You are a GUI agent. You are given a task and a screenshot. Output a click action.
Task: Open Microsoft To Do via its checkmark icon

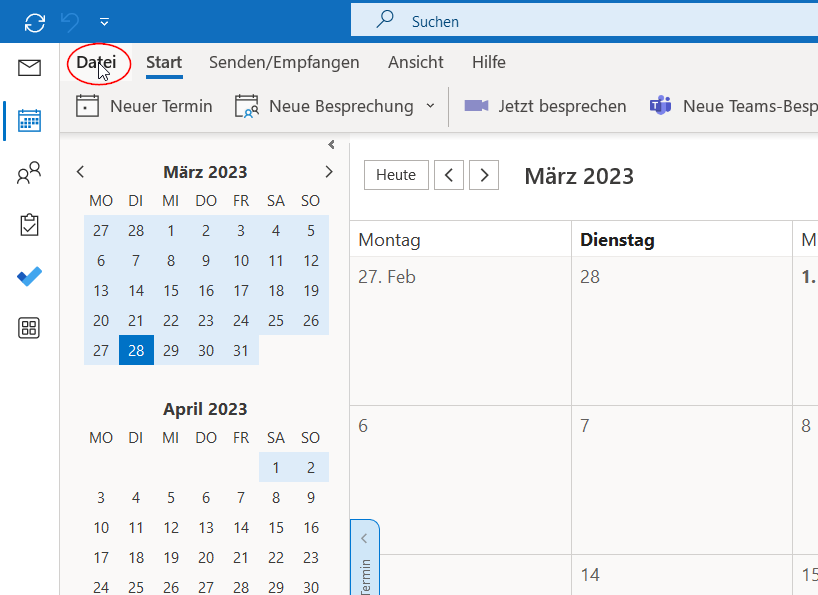pyautogui.click(x=29, y=277)
